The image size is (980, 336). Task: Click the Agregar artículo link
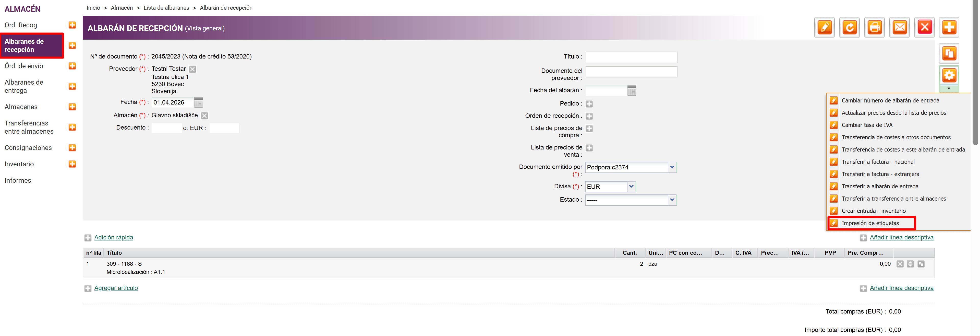[x=116, y=288]
